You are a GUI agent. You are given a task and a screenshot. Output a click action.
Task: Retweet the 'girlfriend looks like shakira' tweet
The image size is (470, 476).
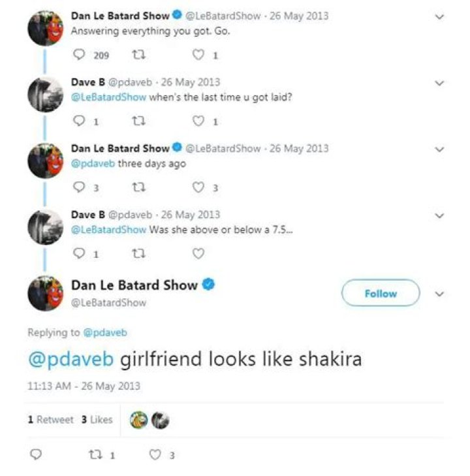pos(93,455)
